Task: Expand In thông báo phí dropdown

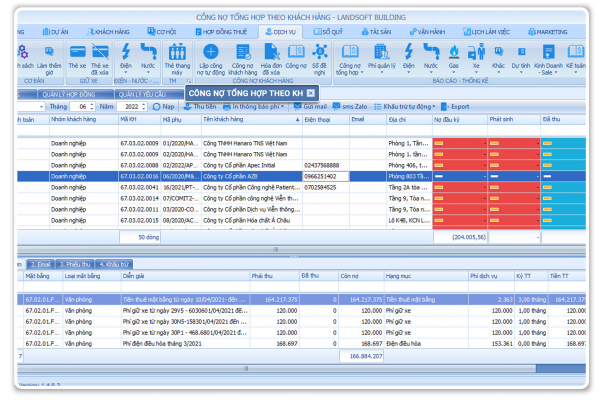Action: pos(284,106)
